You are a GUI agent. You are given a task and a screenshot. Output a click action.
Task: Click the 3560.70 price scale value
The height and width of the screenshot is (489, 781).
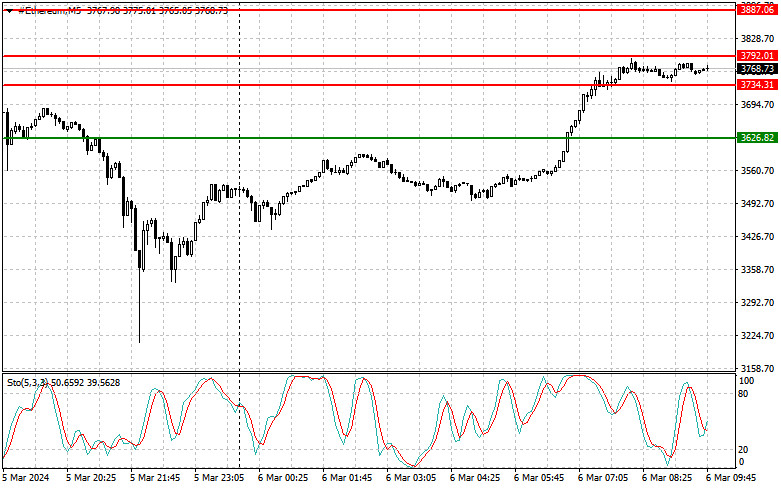757,170
